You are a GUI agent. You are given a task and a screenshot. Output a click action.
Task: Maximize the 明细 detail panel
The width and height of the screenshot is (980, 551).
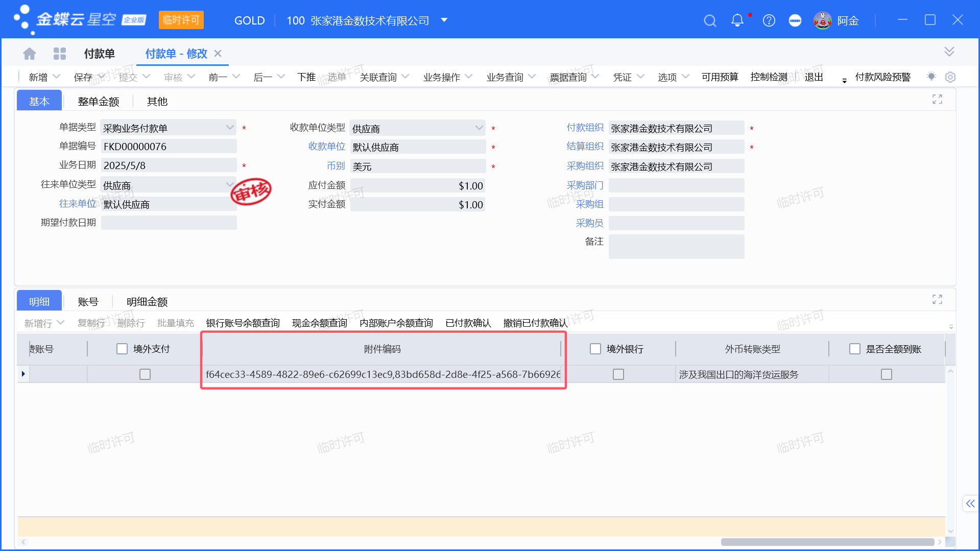coord(937,299)
